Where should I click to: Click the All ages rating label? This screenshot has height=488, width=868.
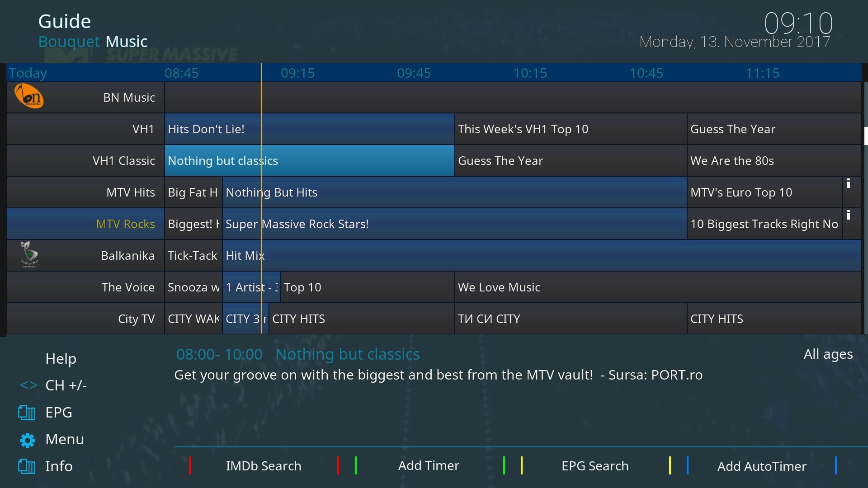828,354
